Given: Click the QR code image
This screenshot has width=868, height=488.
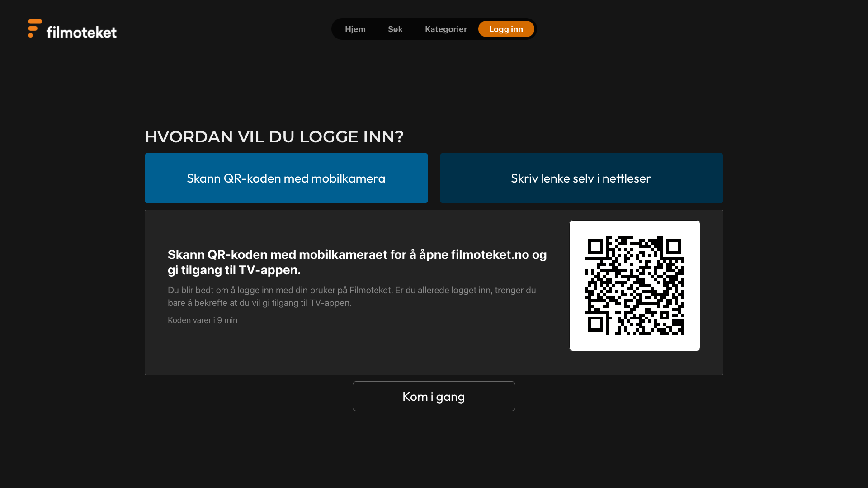Looking at the screenshot, I should (x=635, y=286).
